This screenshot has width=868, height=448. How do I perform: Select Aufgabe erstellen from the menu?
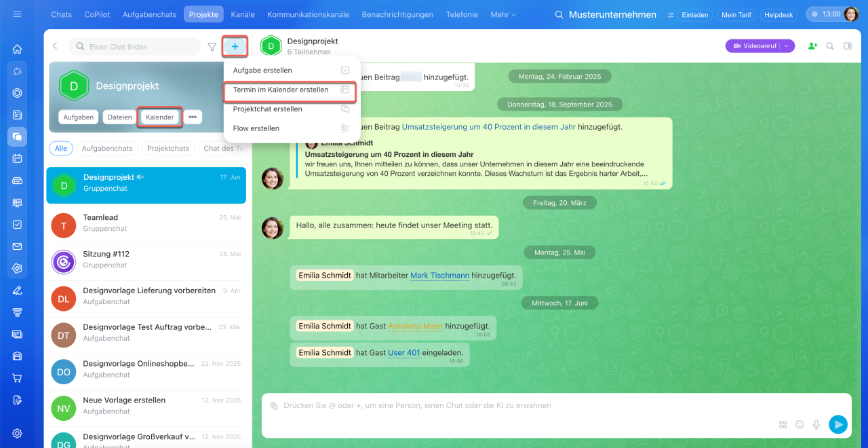coord(292,71)
